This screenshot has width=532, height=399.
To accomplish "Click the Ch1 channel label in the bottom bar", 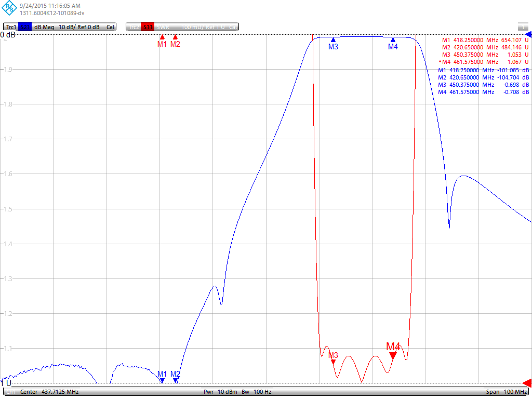I will click(x=11, y=392).
